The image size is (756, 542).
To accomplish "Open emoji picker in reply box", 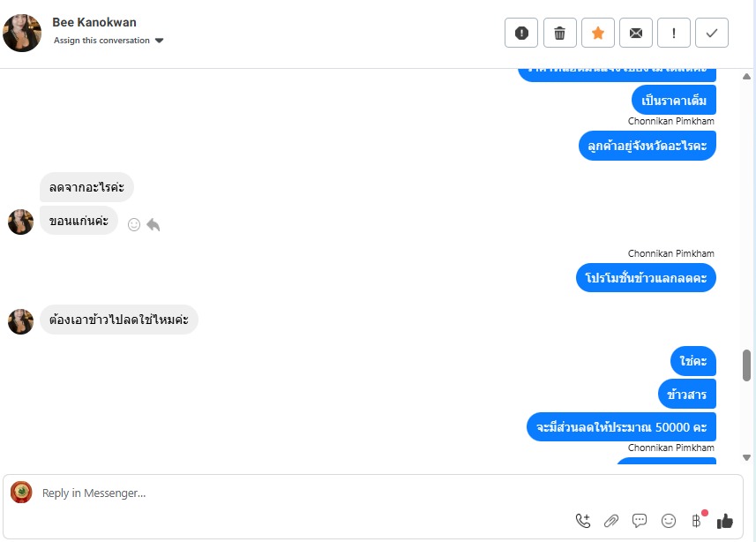I will pyautogui.click(x=669, y=521).
